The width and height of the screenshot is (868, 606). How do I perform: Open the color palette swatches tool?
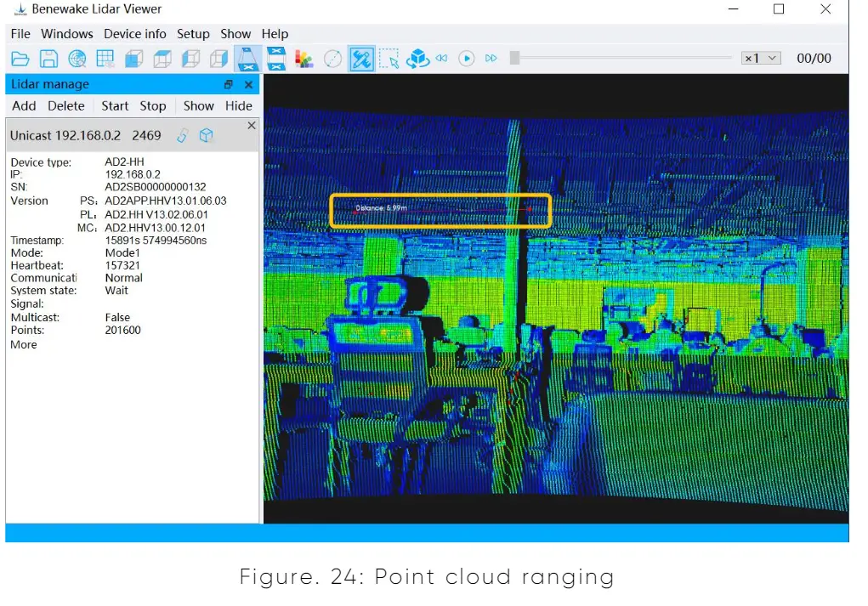pos(304,59)
